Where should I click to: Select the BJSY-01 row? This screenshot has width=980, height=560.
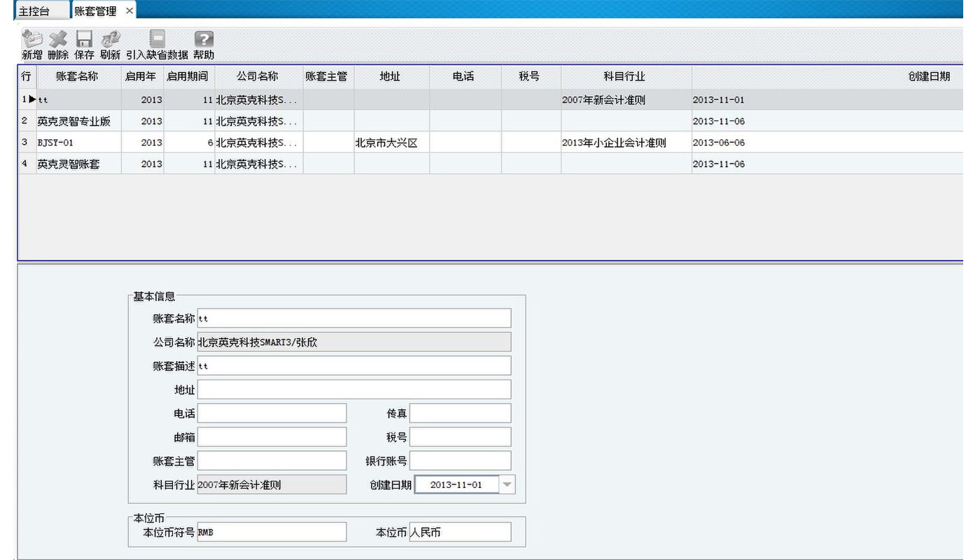click(x=490, y=143)
